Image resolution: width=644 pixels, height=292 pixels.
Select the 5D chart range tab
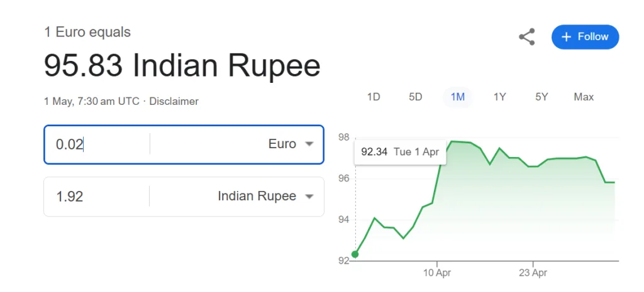coord(415,97)
